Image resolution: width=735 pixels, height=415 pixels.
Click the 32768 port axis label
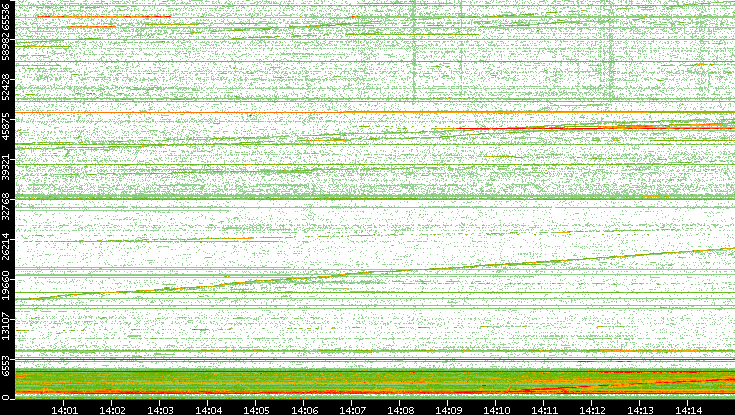click(5, 206)
